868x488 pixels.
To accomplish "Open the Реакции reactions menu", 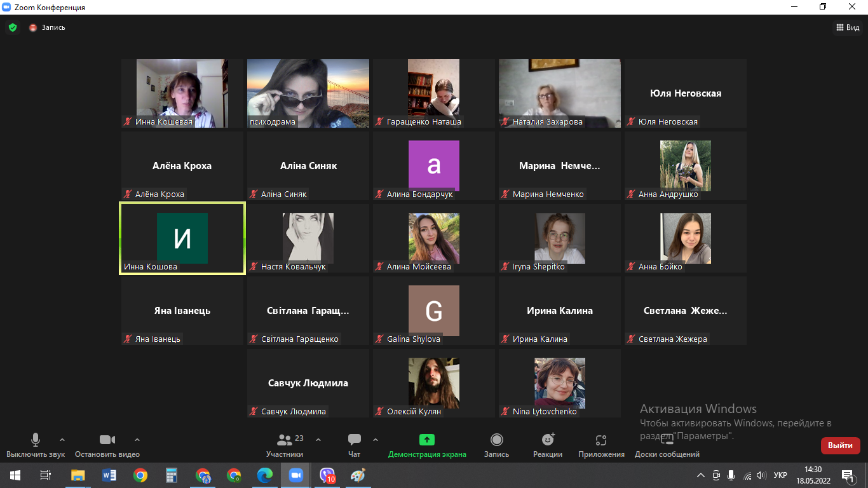I will 548,444.
